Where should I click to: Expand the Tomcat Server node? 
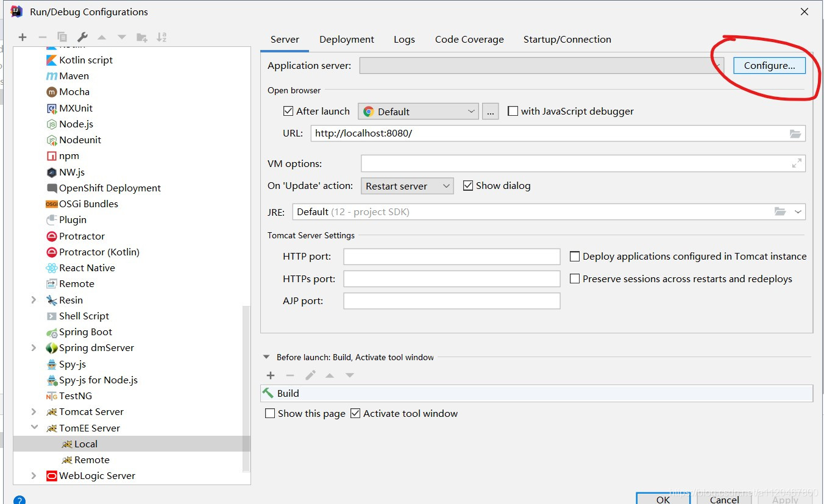[34, 411]
